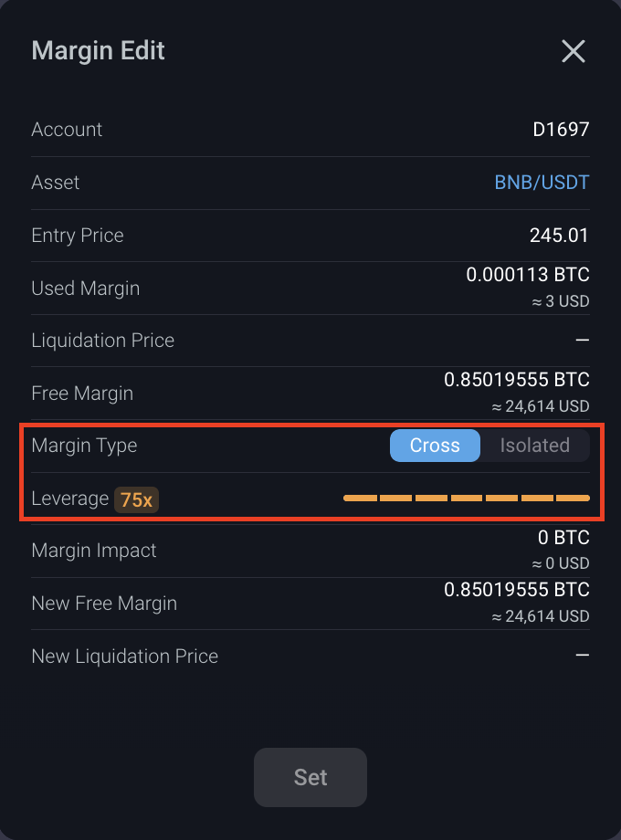Click the Leverage label
This screenshot has width=621, height=840.
point(69,499)
